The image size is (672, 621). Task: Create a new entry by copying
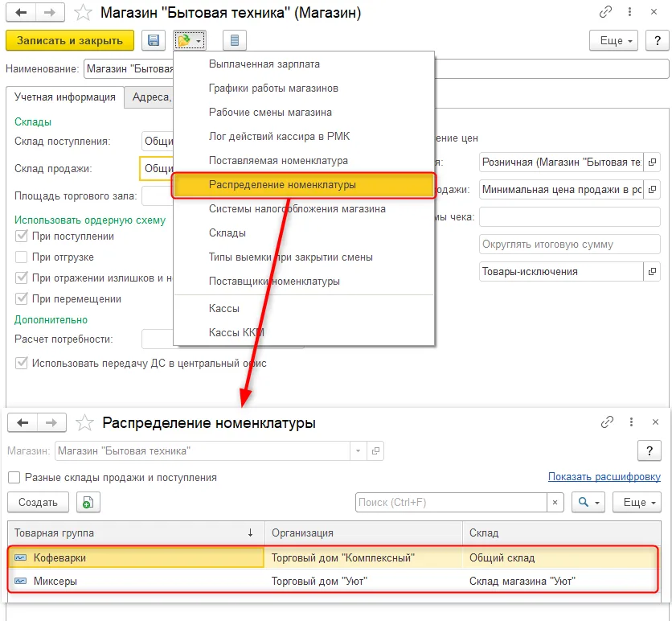point(88,502)
